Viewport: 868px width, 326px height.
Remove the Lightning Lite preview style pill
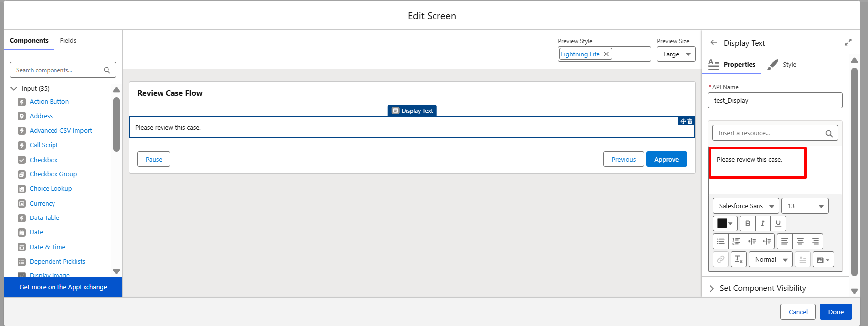pos(606,54)
